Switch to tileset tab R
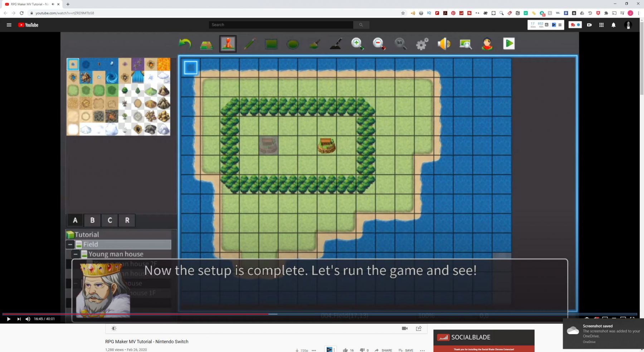Viewport: 644px width, 352px height. click(127, 220)
